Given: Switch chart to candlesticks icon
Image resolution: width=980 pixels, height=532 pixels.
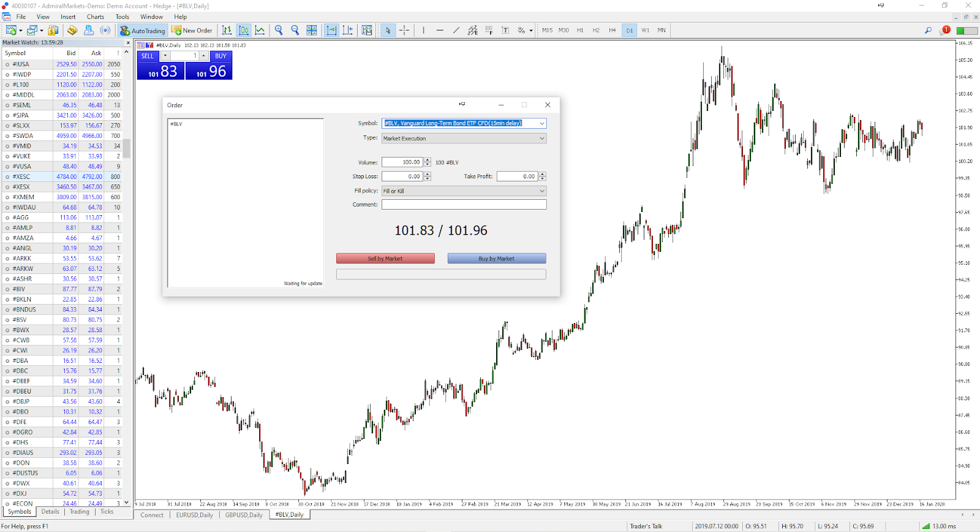Looking at the screenshot, I should [244, 30].
